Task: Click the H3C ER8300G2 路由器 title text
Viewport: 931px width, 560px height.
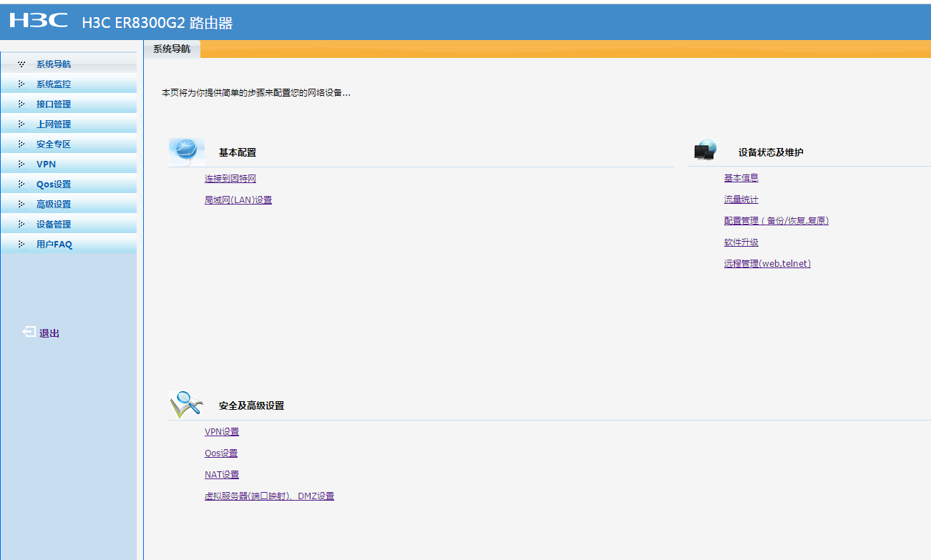Action: [157, 23]
